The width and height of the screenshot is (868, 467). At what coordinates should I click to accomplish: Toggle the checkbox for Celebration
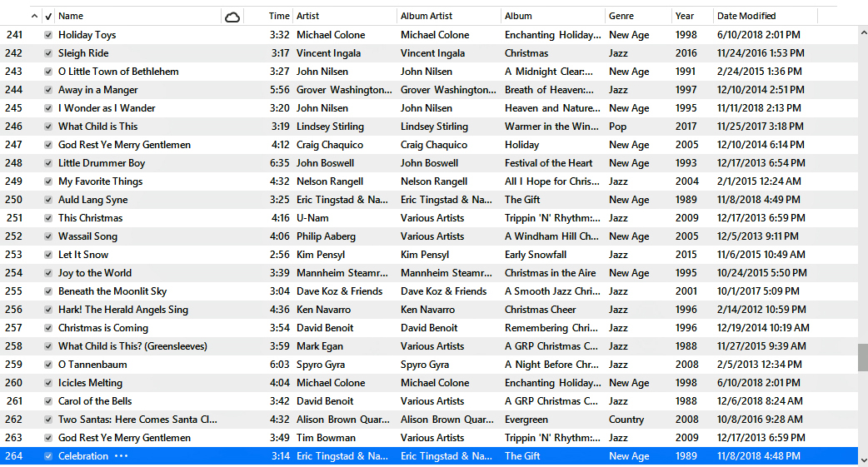(48, 456)
